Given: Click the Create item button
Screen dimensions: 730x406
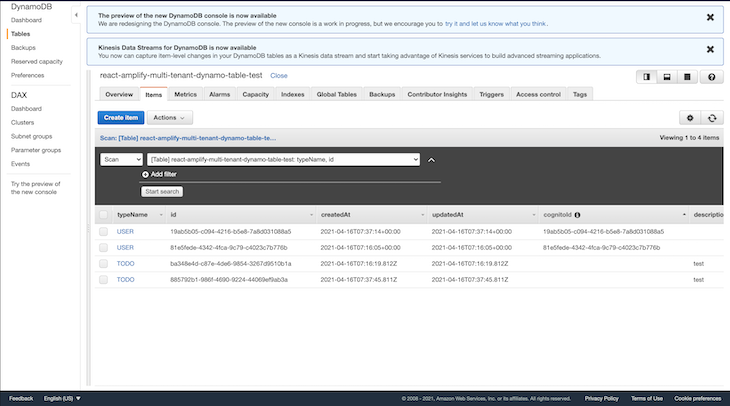Looking at the screenshot, I should pos(120,118).
